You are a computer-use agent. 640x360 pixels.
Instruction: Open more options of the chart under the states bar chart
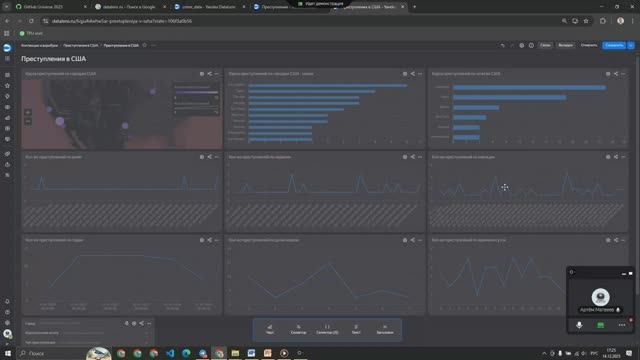pyautogui.click(x=623, y=157)
